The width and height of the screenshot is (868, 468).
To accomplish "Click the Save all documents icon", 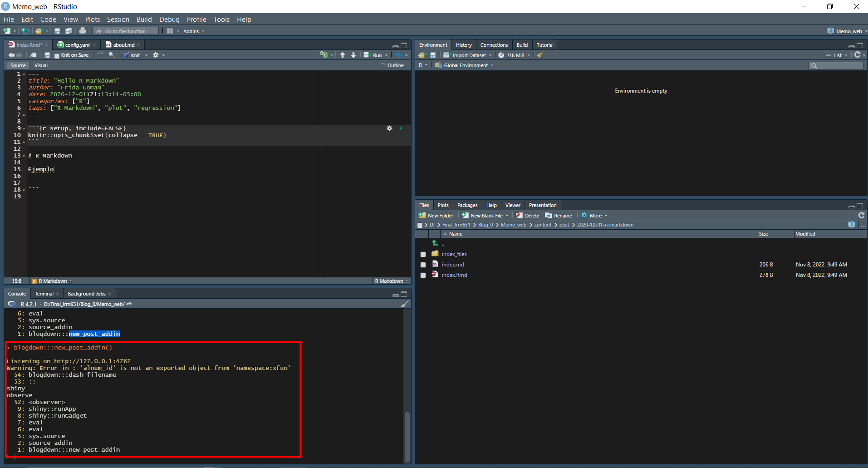I will coord(68,31).
